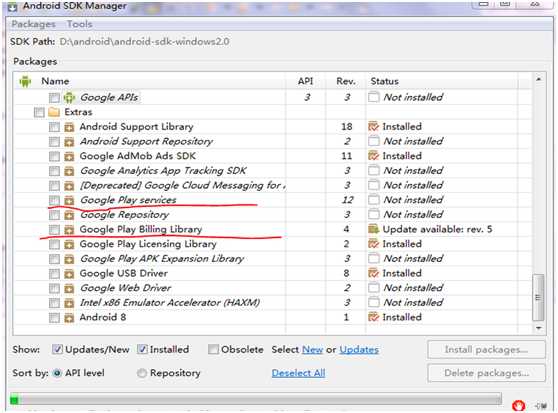
Task: Click the vertical scrollbar thumb
Action: (x=538, y=297)
